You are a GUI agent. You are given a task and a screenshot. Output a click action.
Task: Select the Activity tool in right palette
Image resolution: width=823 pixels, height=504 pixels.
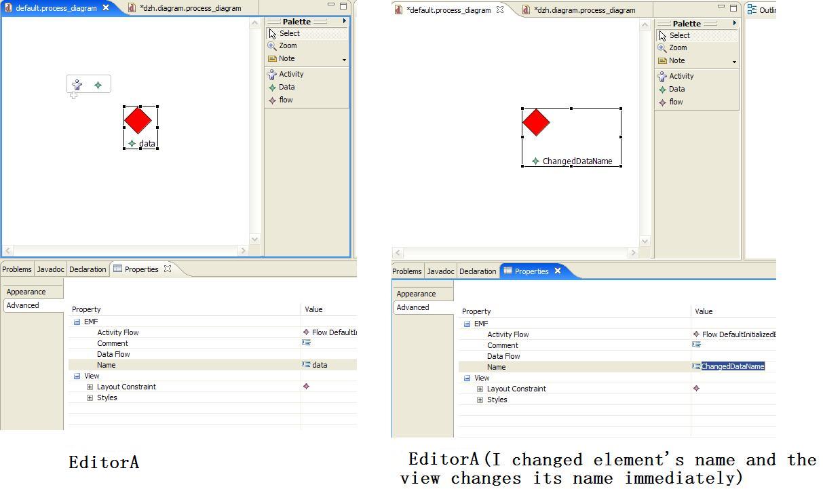tap(676, 77)
